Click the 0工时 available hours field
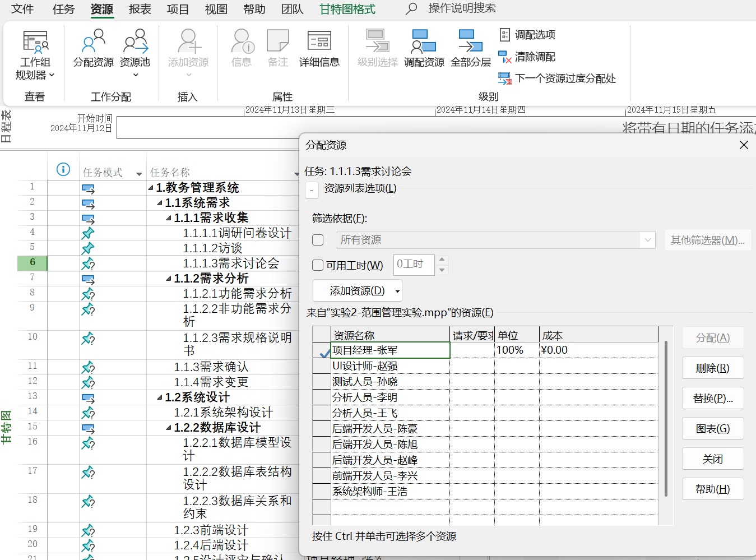The width and height of the screenshot is (756, 560). (x=414, y=265)
